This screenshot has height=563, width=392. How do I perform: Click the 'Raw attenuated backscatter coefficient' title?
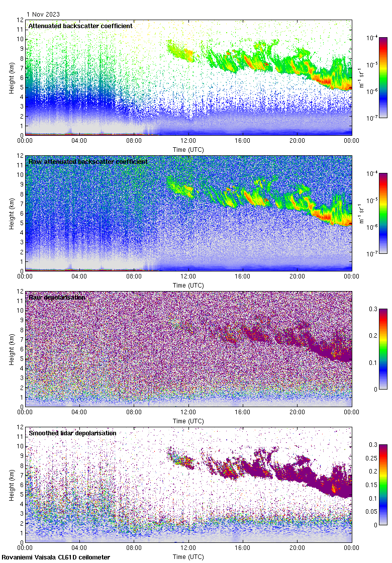(x=88, y=161)
